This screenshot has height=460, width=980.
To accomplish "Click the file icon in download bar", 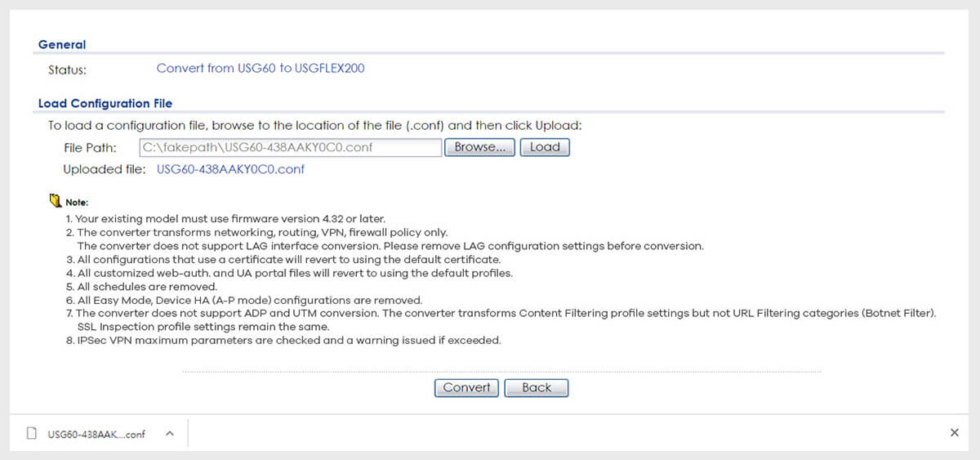I will (32, 434).
